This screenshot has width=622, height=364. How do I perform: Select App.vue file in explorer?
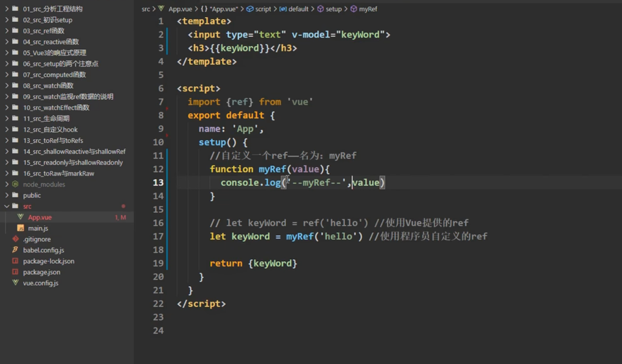point(40,217)
